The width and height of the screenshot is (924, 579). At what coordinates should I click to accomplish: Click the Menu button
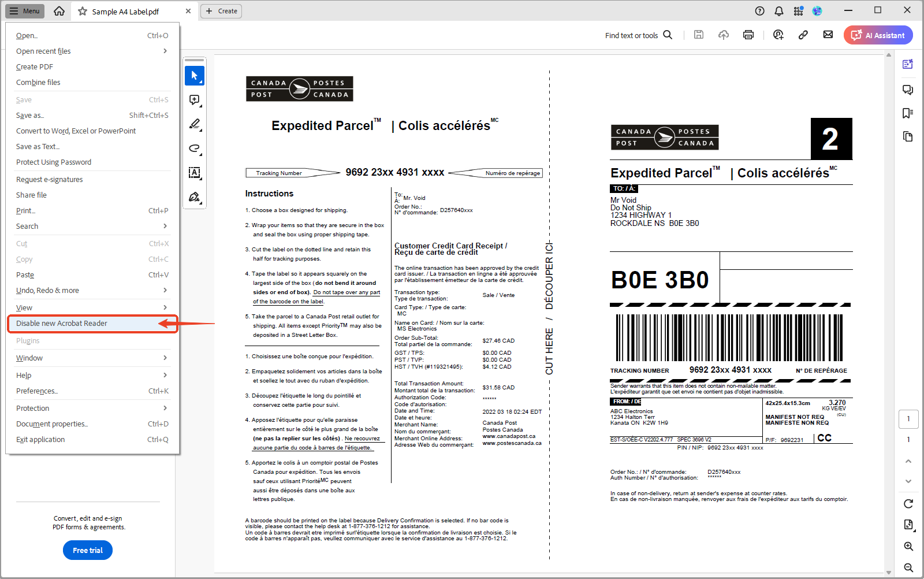pyautogui.click(x=24, y=11)
